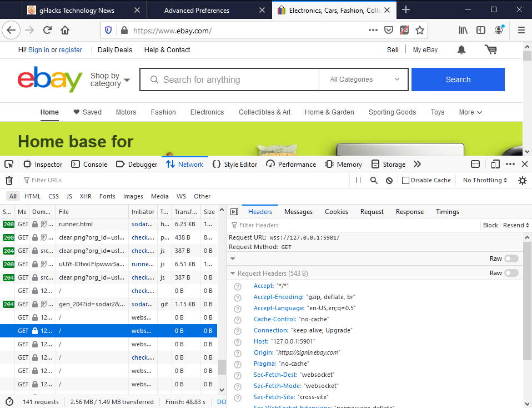Reload the current page
Viewport: 532px width, 408px height.
(47, 30)
